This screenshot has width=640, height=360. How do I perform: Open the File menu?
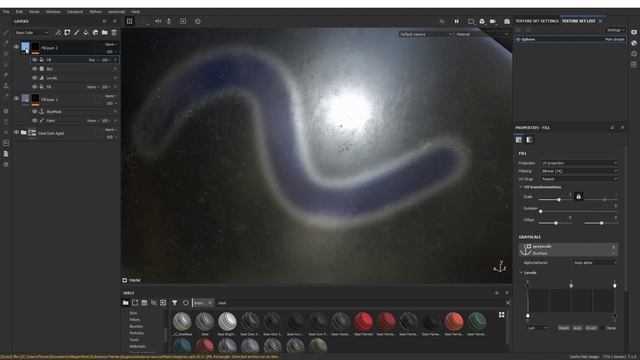click(x=6, y=12)
